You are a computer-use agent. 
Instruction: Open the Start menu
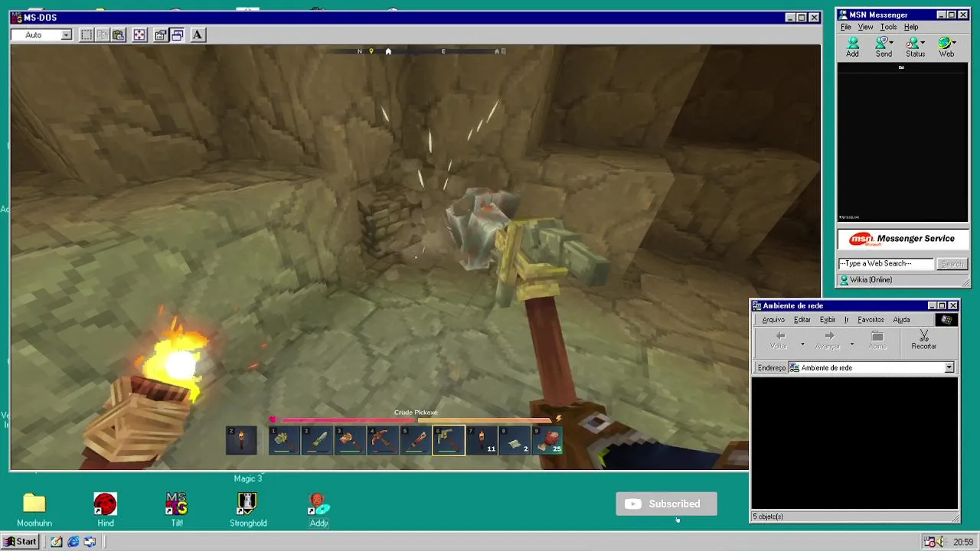pos(21,542)
